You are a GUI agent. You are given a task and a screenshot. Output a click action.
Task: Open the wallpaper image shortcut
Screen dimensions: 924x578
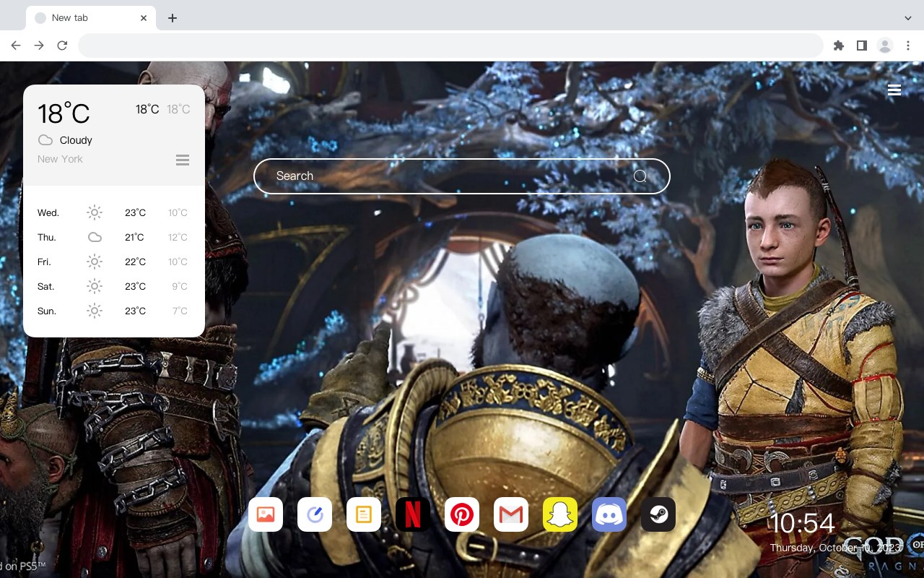(266, 514)
